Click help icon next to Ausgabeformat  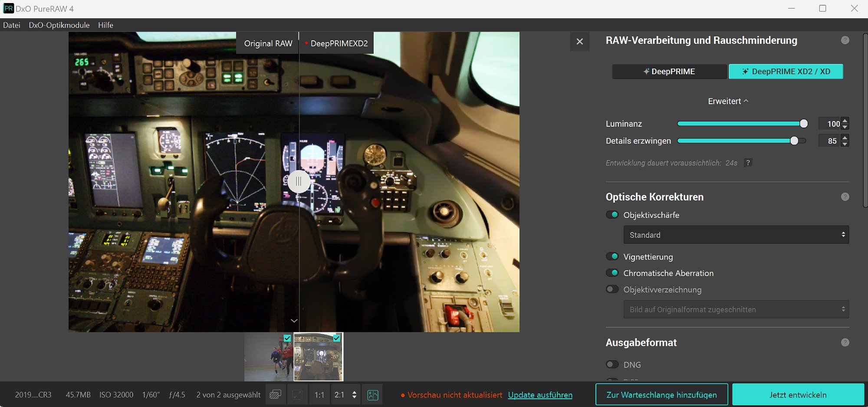click(845, 343)
